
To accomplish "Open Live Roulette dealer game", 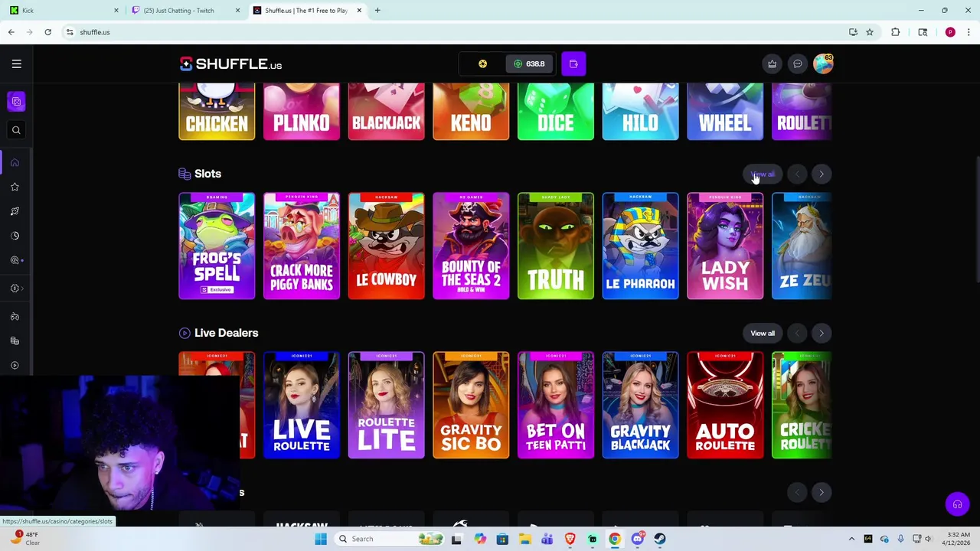I will (x=302, y=405).
